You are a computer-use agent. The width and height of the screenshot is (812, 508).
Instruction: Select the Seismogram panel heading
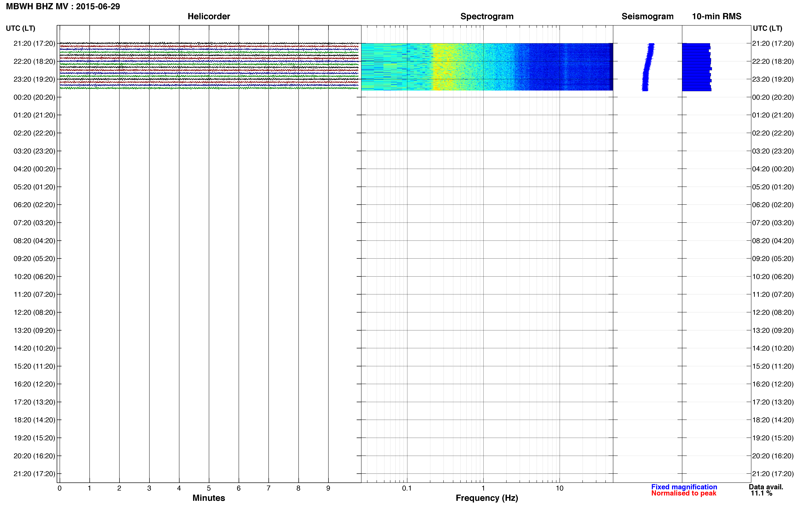(x=648, y=16)
